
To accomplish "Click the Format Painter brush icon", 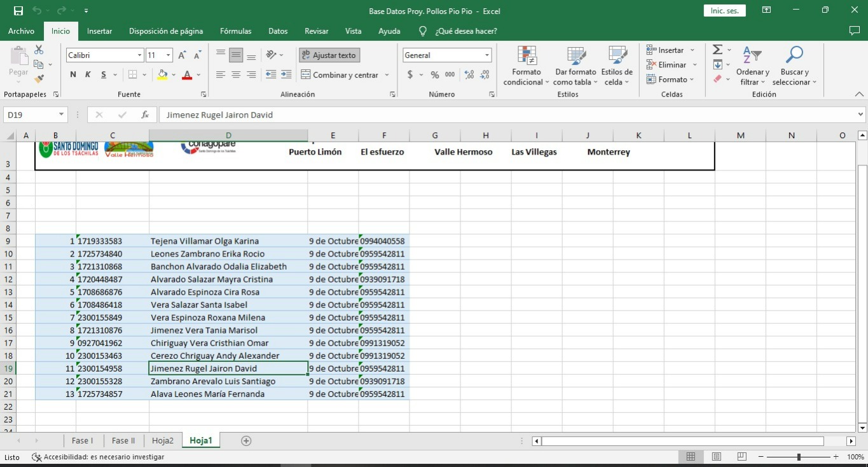I will pos(39,79).
